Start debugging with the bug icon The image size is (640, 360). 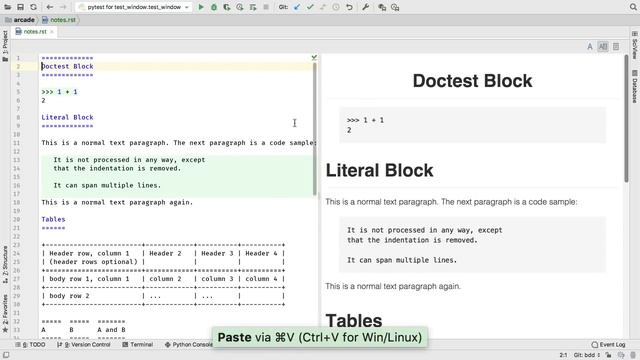[x=214, y=7]
